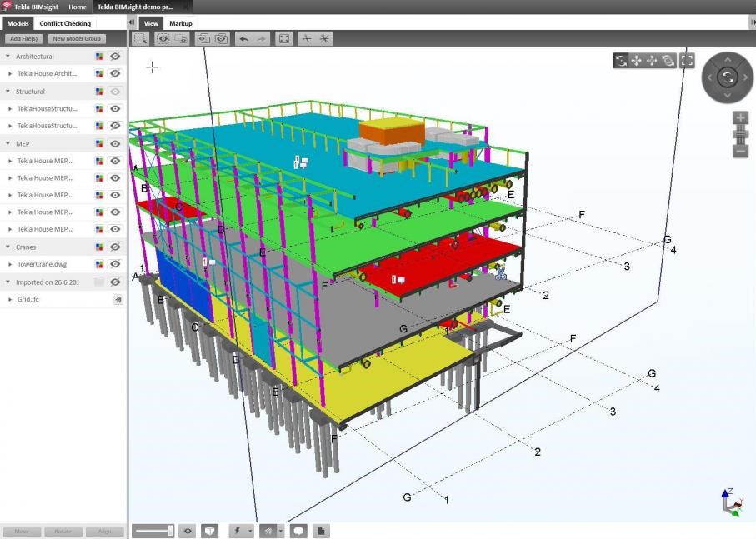Click the right arrow on navigation wheel

click(745, 77)
